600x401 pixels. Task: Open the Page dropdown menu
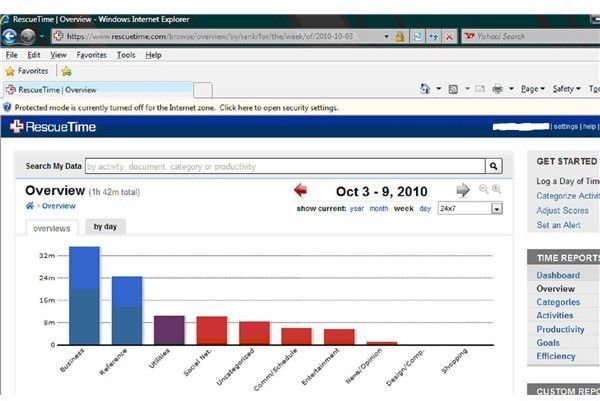533,89
